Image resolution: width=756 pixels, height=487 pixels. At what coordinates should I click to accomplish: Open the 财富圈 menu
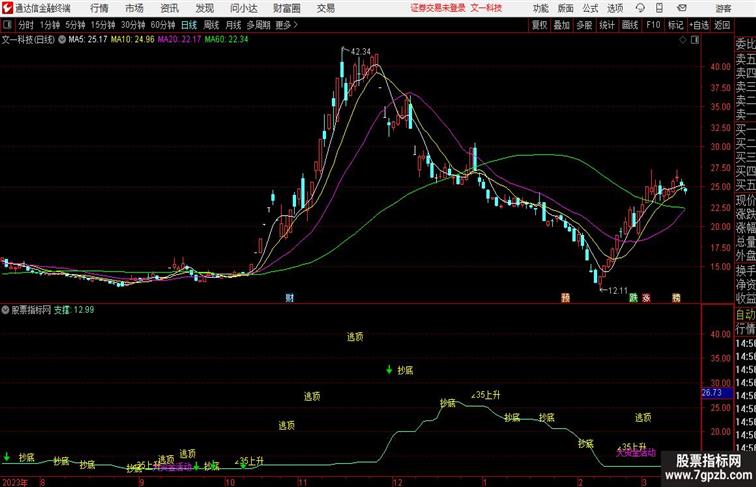pyautogui.click(x=286, y=8)
